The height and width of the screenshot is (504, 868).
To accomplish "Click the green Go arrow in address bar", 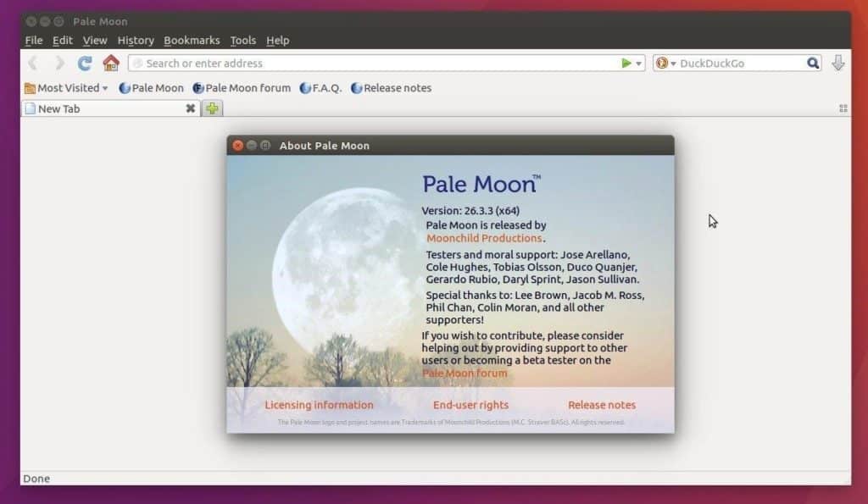I will (x=626, y=63).
